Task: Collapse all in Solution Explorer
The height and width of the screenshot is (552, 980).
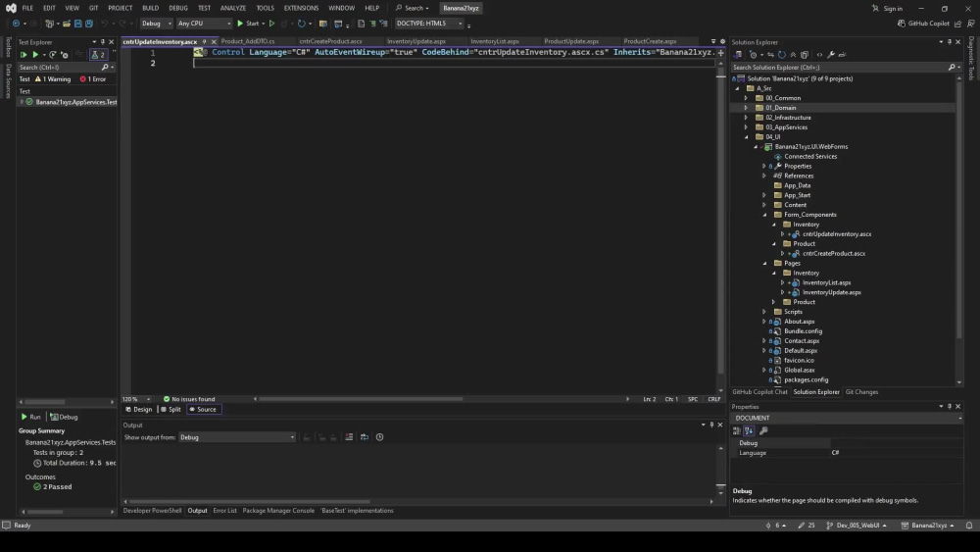Action: pos(793,54)
